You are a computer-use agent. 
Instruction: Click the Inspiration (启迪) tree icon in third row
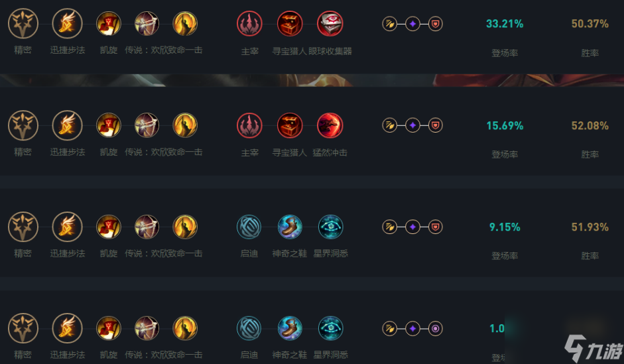point(249,227)
